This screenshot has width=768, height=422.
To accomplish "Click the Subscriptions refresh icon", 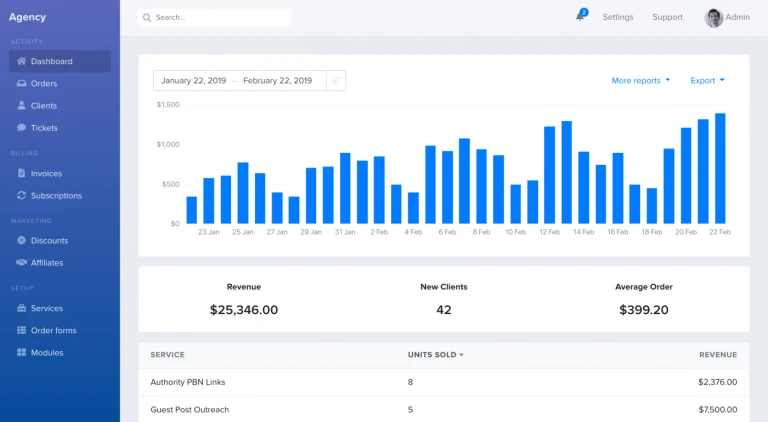I will (21, 195).
